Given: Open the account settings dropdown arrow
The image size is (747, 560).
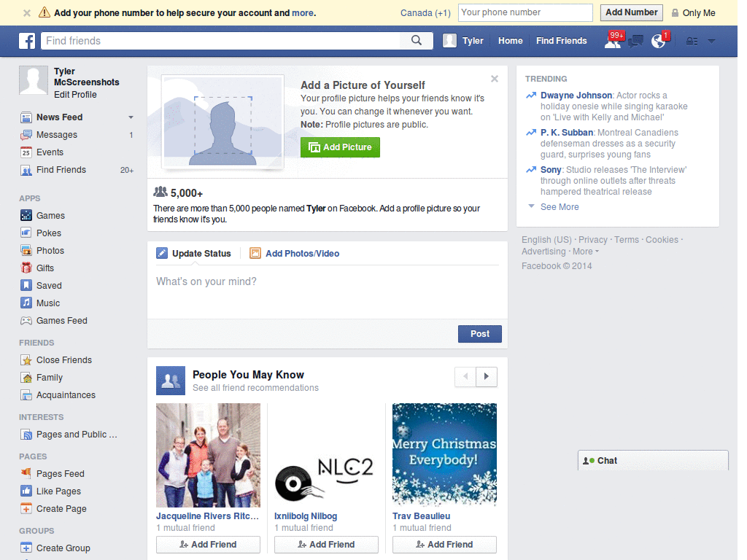Looking at the screenshot, I should pyautogui.click(x=711, y=41).
